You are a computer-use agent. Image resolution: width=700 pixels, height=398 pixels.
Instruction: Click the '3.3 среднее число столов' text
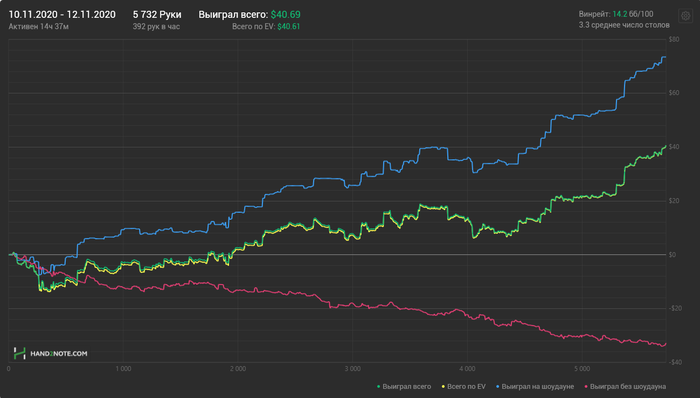(x=624, y=25)
